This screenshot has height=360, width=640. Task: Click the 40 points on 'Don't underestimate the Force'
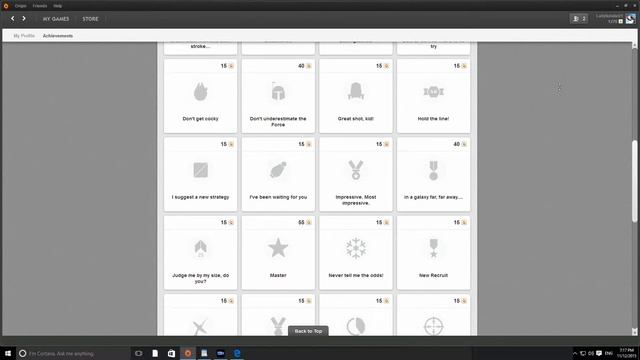301,66
